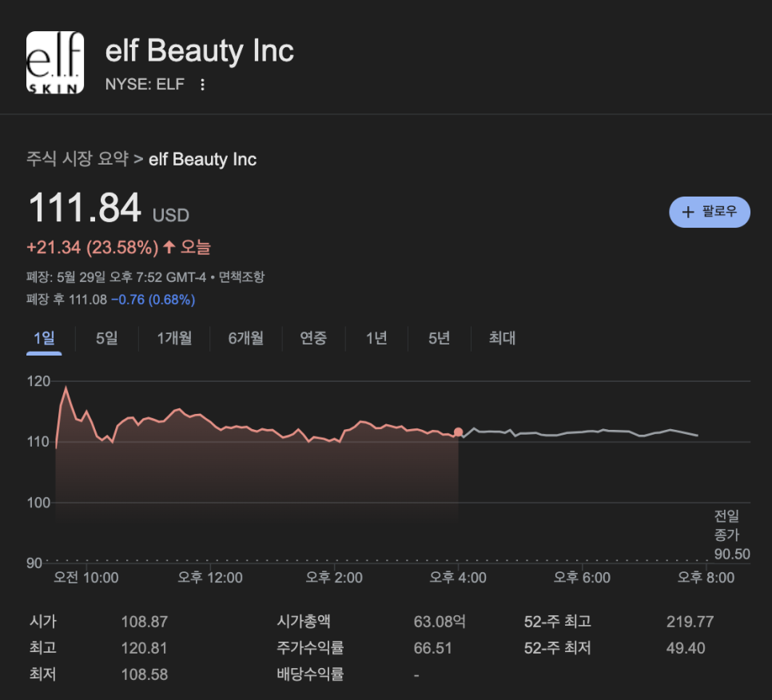Click the 오후 12:00 axis label
Image resolution: width=772 pixels, height=700 pixels.
[x=210, y=578]
